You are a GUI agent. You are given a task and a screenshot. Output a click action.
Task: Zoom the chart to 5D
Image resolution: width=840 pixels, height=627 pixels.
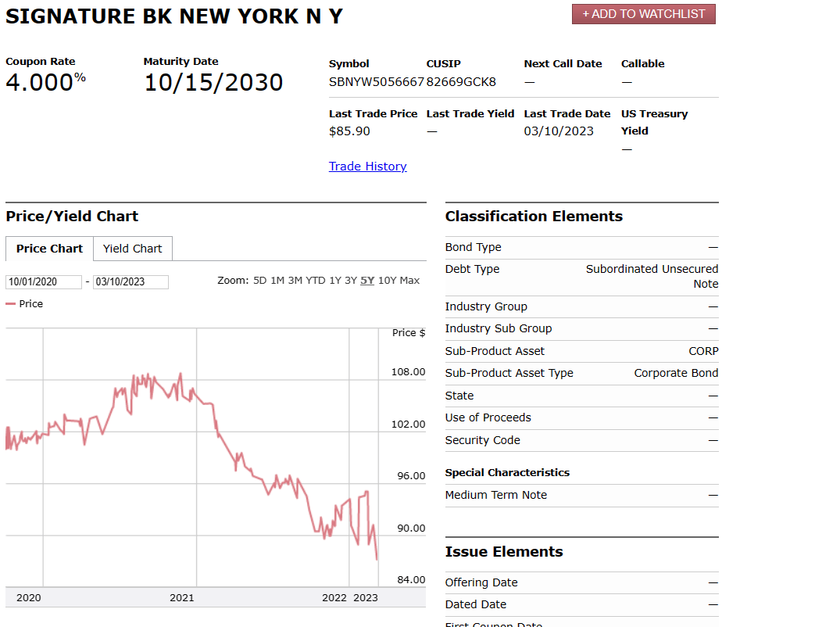pyautogui.click(x=260, y=280)
